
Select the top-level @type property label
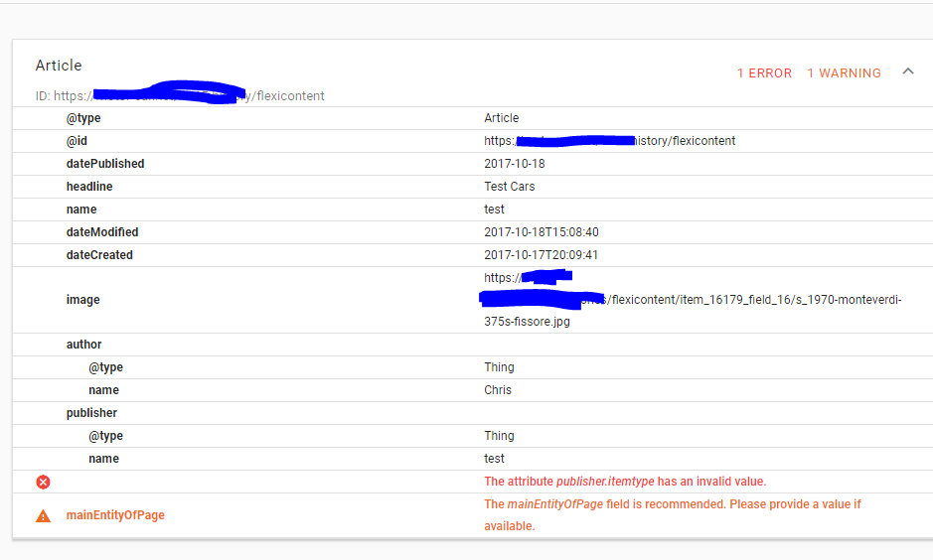(x=83, y=118)
